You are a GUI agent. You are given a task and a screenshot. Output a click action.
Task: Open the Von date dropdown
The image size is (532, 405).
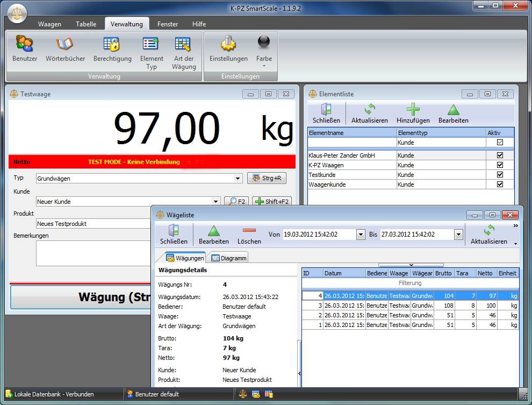tap(361, 235)
